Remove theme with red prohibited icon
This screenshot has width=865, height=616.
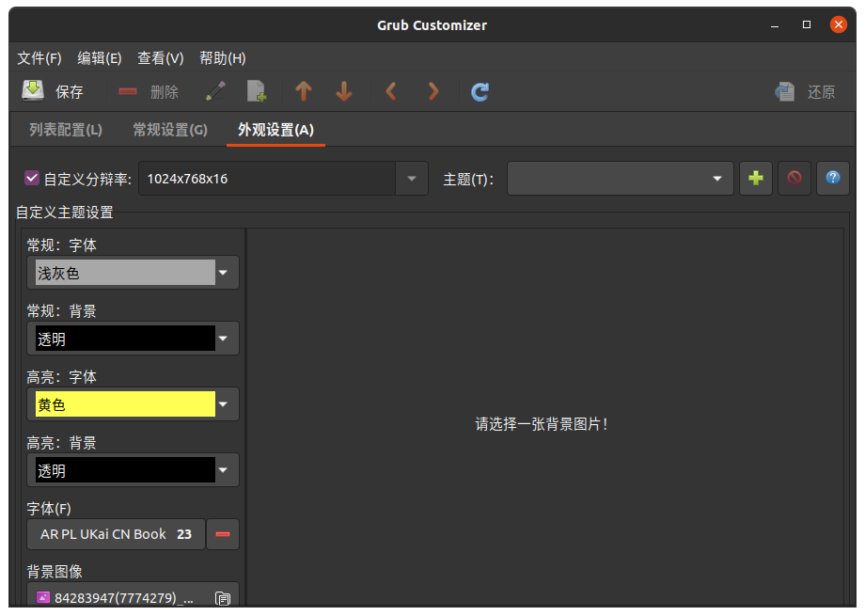[794, 178]
